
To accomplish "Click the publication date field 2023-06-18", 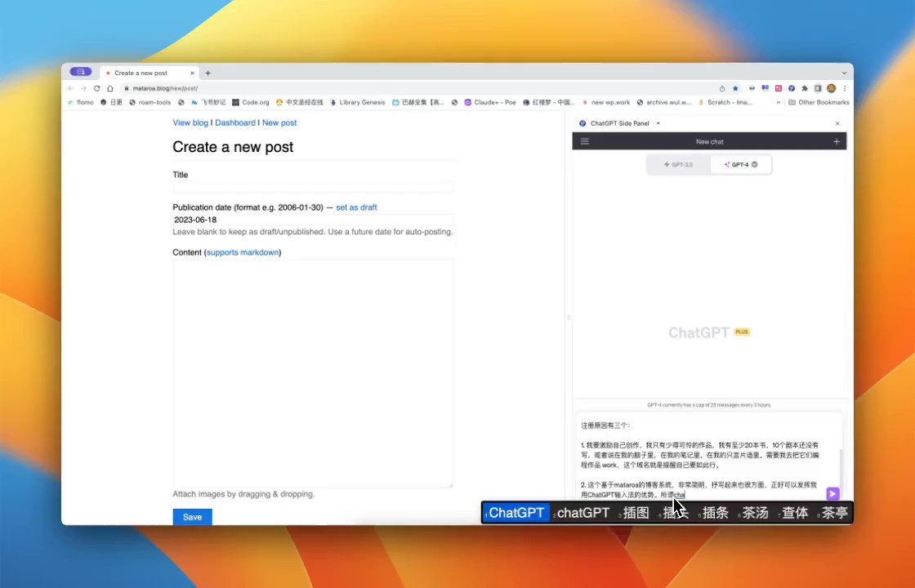I will [313, 220].
